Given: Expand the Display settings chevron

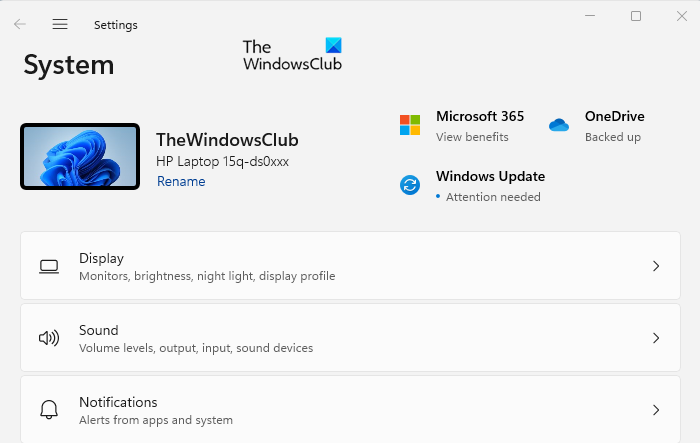Looking at the screenshot, I should click(656, 266).
